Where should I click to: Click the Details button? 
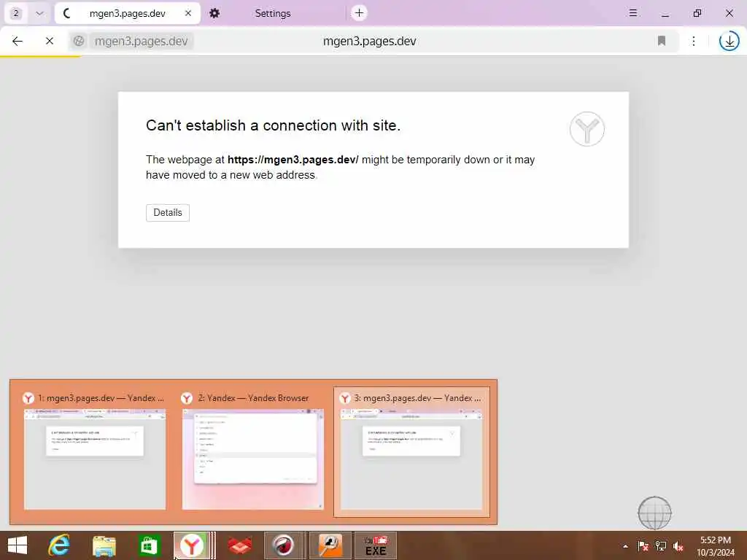(168, 213)
